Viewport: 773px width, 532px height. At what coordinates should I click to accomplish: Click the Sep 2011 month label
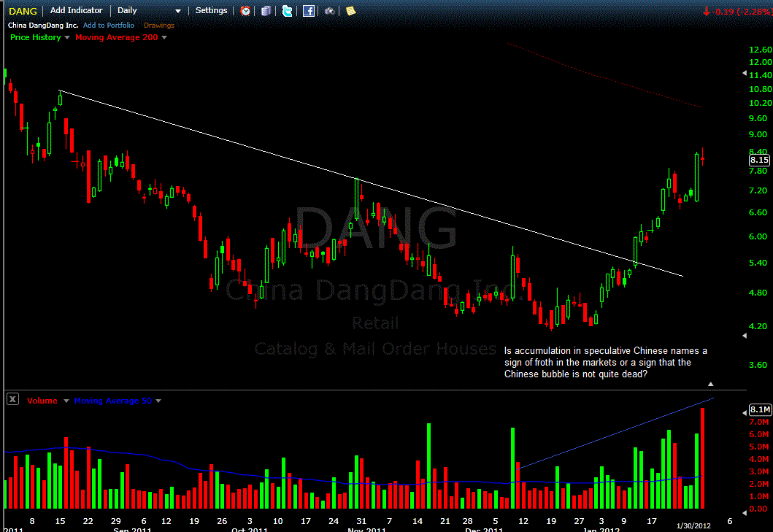pos(132,530)
